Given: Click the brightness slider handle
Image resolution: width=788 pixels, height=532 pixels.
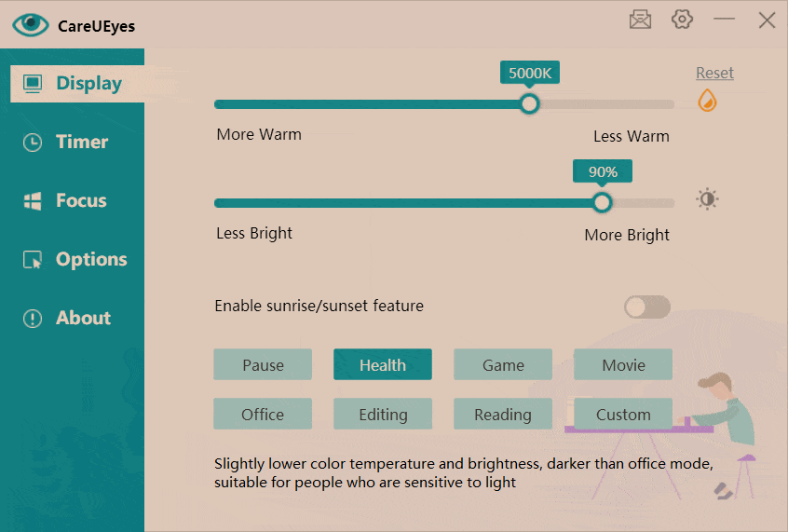Looking at the screenshot, I should (x=602, y=202).
